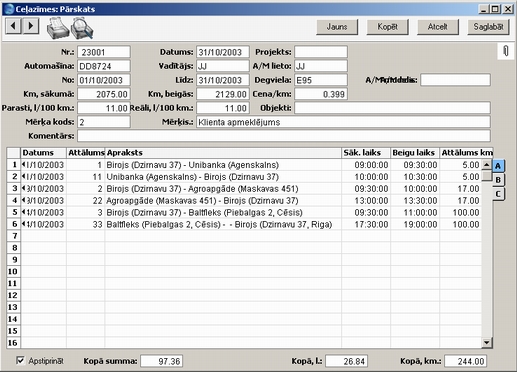Click the Km, sākumā field 2075.00

pos(104,94)
